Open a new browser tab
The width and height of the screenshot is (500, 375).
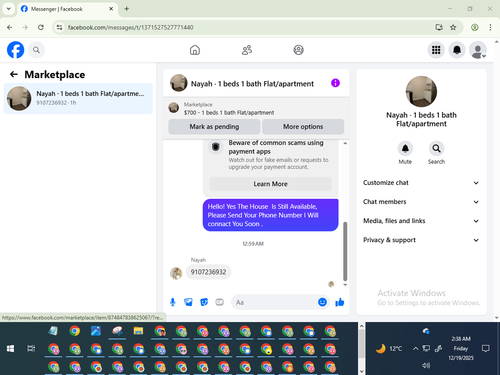[127, 9]
